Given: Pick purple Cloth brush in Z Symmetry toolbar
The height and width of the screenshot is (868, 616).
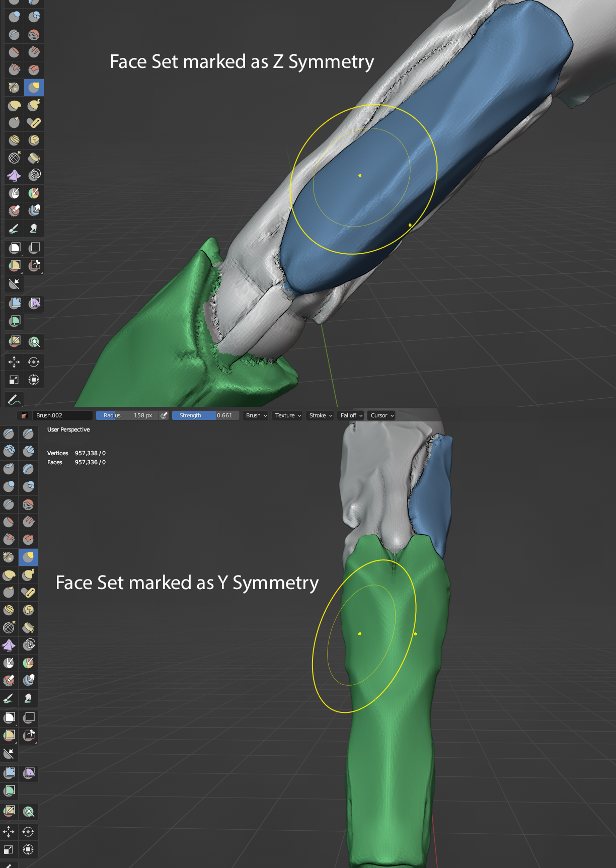Looking at the screenshot, I should tap(14, 176).
